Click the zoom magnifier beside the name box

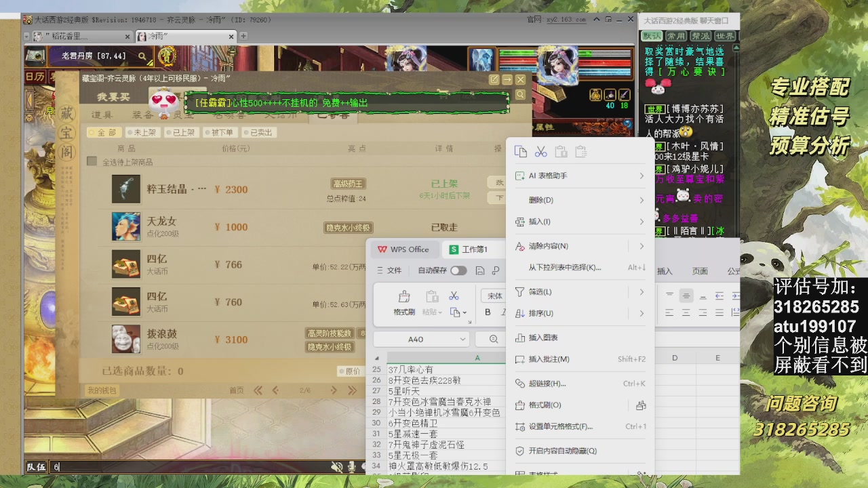tap(494, 339)
